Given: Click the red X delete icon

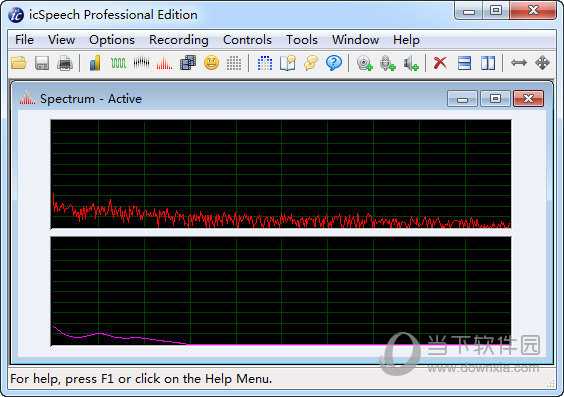Looking at the screenshot, I should click(x=440, y=63).
